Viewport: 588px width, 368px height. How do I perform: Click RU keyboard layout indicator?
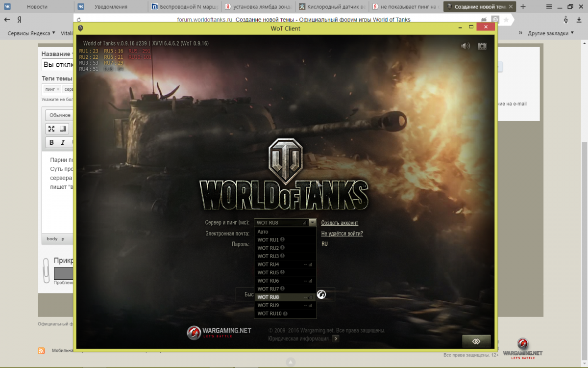click(x=324, y=243)
